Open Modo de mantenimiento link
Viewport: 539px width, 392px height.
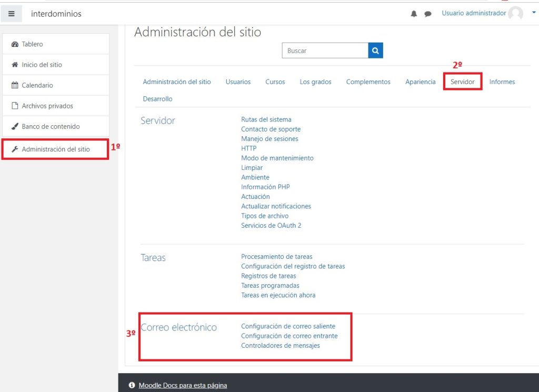[277, 158]
